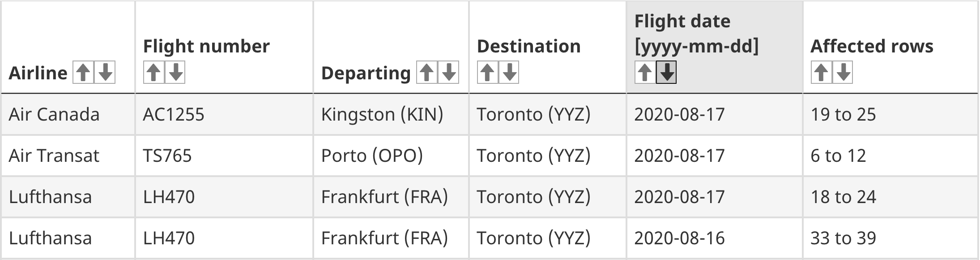Sort Airline column ascending
980x260 pixels.
(83, 73)
